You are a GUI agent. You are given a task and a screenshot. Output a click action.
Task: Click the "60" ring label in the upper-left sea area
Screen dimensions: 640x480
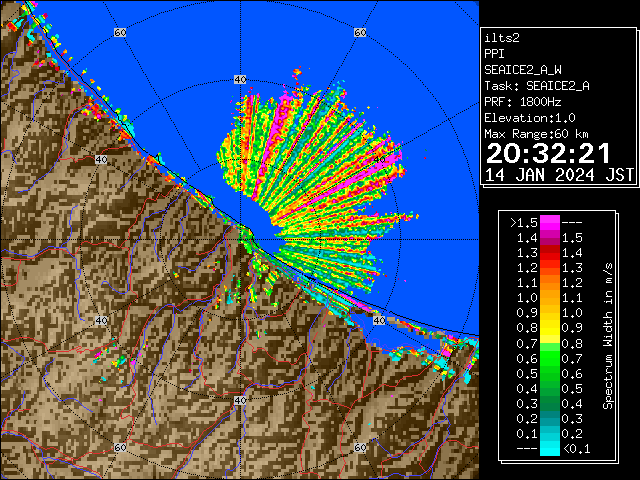[120, 32]
